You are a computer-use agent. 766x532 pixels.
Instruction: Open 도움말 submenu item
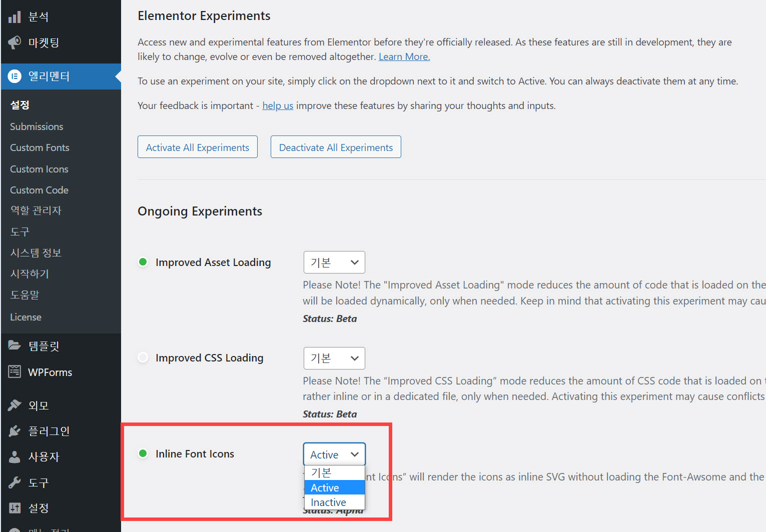[25, 295]
